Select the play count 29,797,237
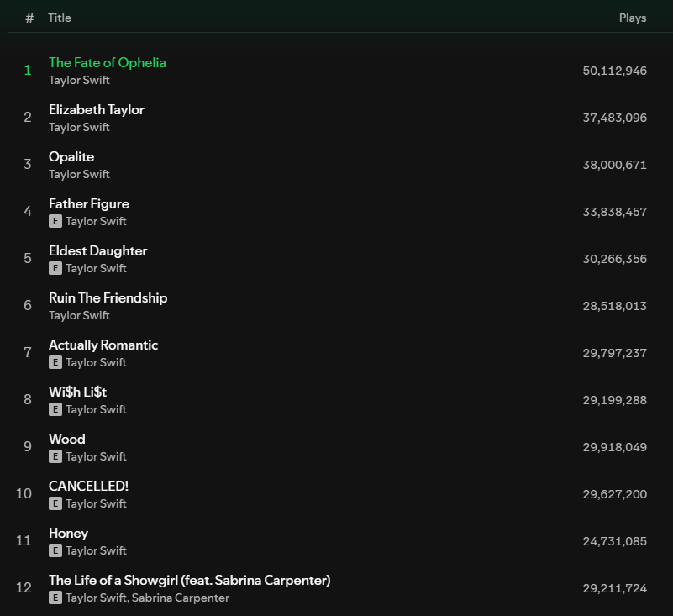The height and width of the screenshot is (616, 673). (x=615, y=353)
